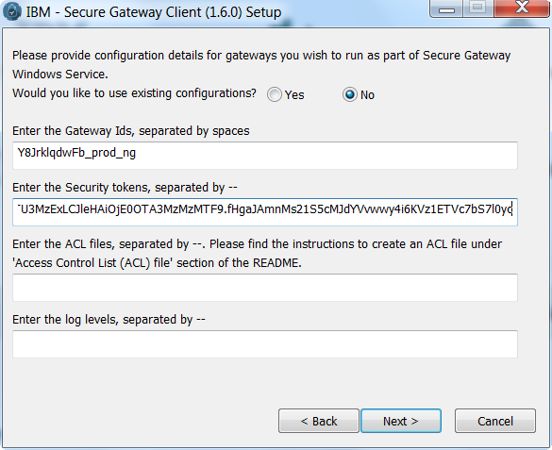Click the empty log levels input field
This screenshot has width=552, height=450.
coord(265,344)
